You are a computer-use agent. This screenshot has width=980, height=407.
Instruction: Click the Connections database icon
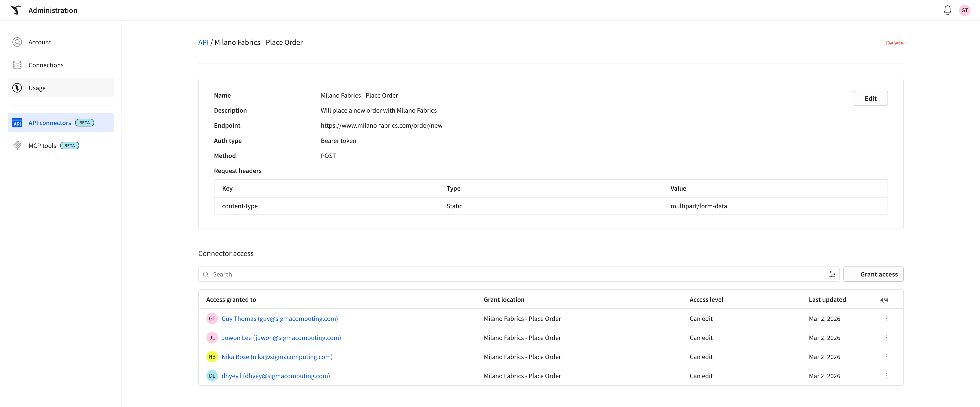(x=17, y=65)
